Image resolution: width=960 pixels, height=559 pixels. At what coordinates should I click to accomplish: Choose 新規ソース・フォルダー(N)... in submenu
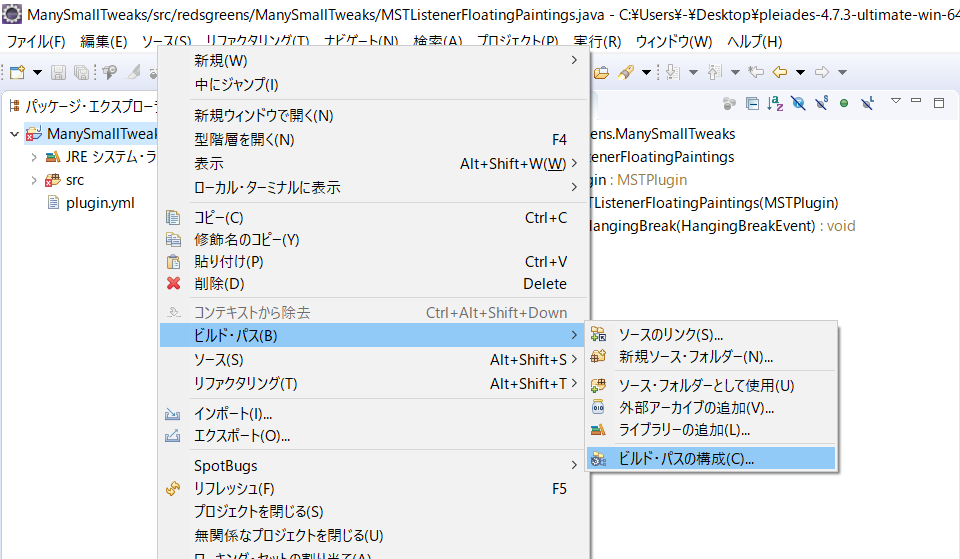[x=711, y=357]
